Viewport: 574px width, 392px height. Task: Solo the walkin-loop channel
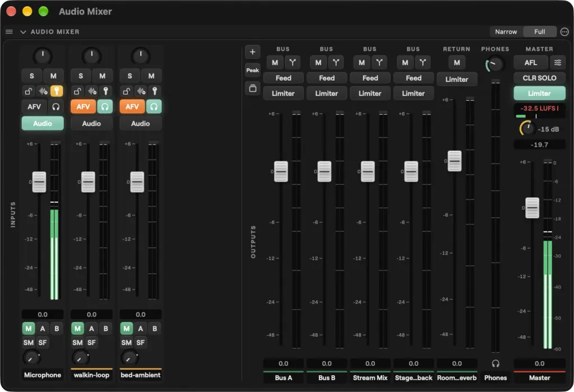[x=81, y=76]
